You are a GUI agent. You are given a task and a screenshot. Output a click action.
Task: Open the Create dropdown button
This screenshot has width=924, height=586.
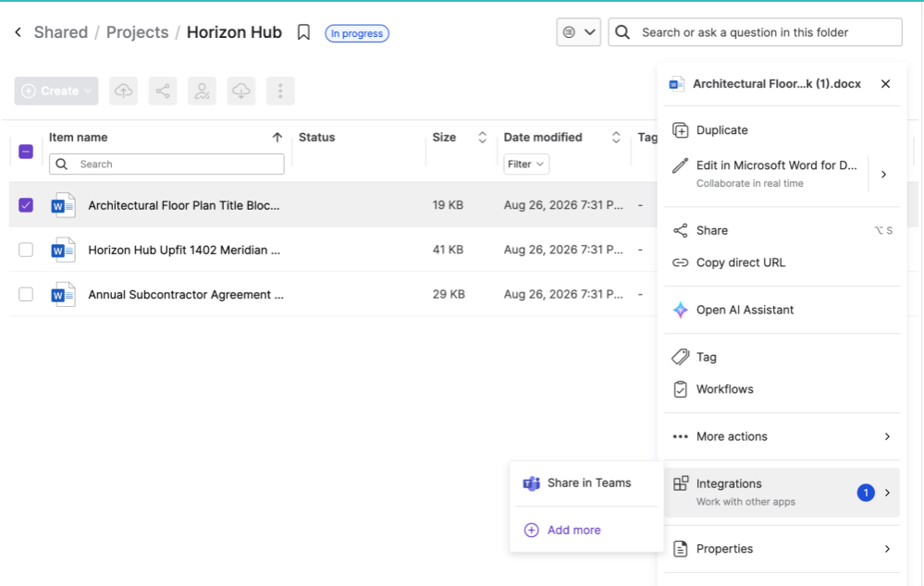pos(56,91)
